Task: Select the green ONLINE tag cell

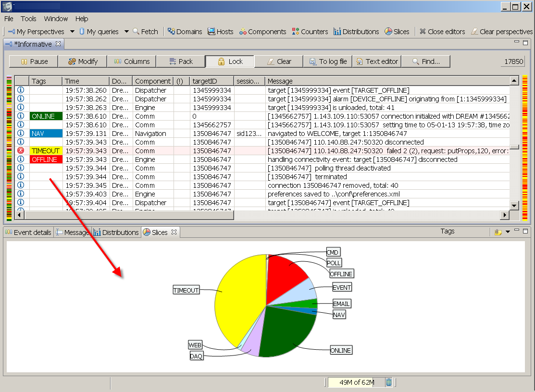Action: coord(46,116)
